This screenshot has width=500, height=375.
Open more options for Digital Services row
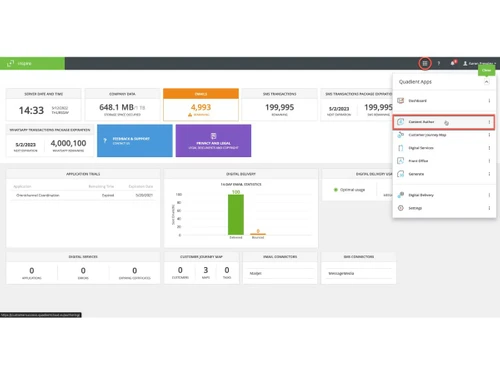coord(489,148)
